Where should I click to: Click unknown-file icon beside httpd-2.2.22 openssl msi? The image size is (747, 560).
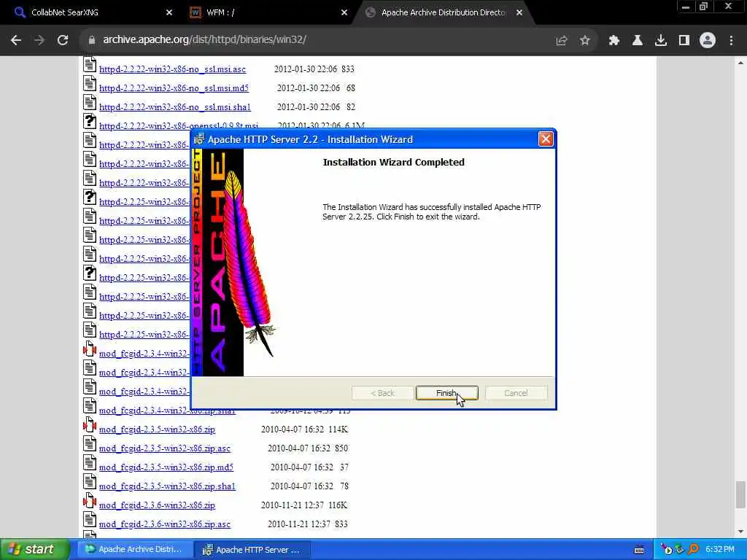[90, 122]
